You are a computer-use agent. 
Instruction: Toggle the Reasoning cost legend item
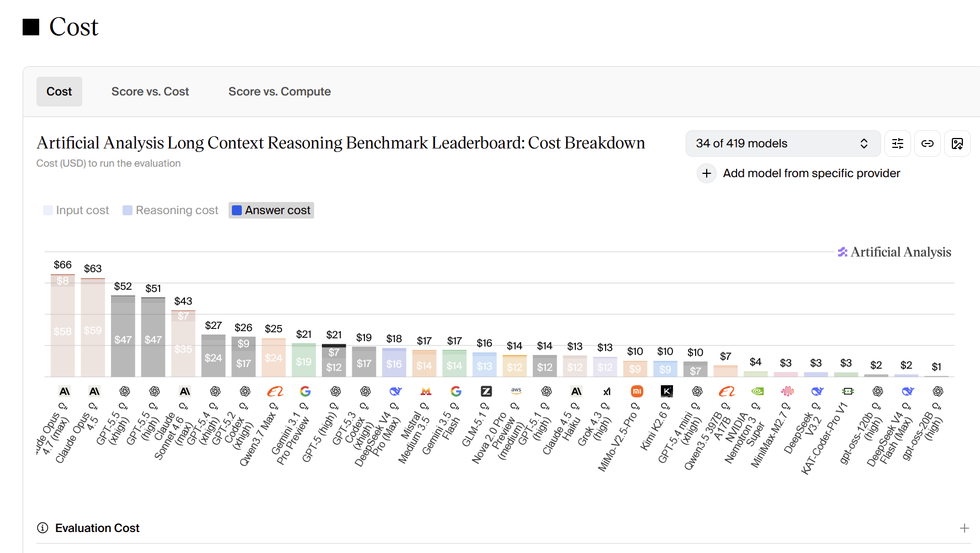coord(171,210)
